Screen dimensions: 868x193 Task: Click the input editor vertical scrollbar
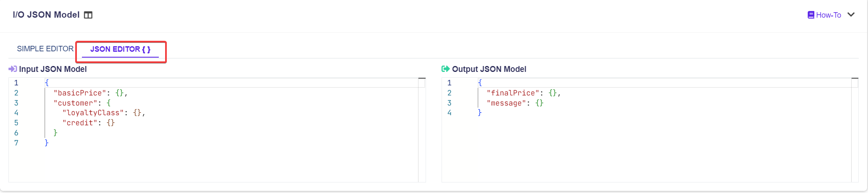tap(422, 130)
